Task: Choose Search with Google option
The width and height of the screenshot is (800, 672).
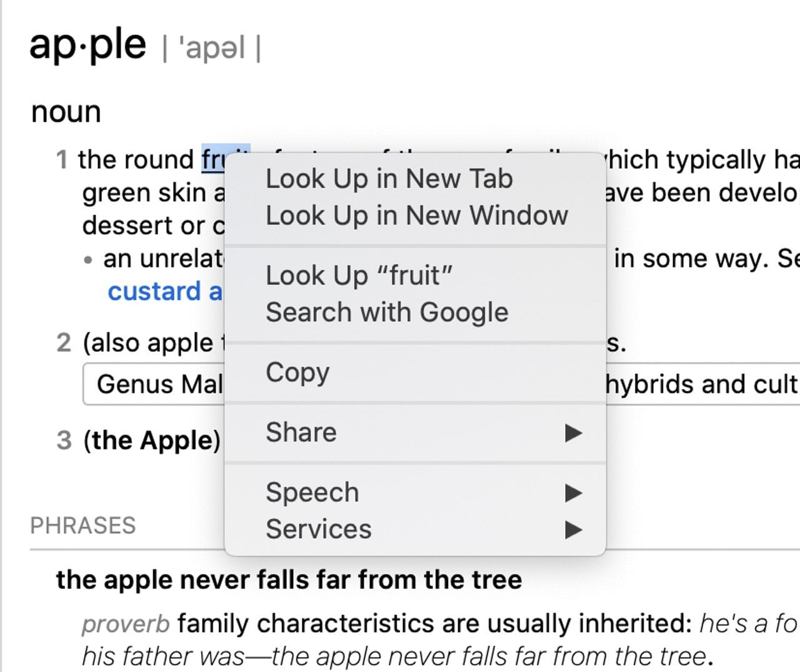Action: 387,313
